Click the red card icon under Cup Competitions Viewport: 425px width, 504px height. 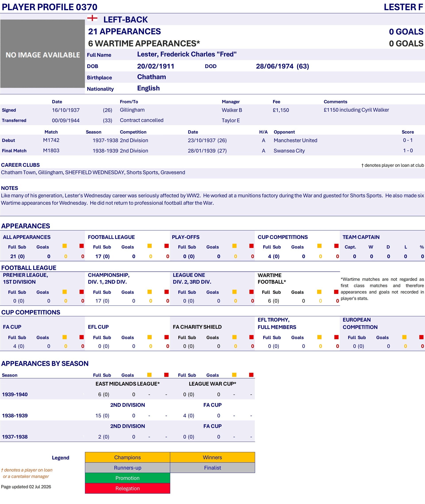click(337, 246)
